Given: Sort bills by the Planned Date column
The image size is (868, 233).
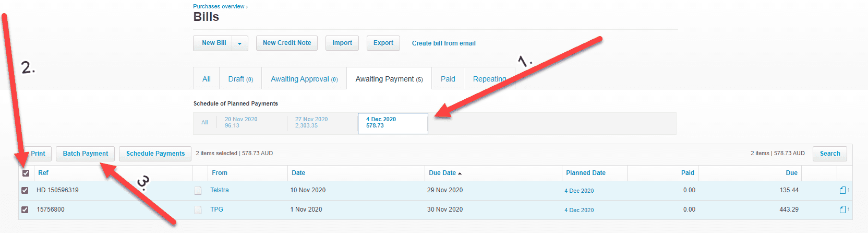Looking at the screenshot, I should pos(585,173).
